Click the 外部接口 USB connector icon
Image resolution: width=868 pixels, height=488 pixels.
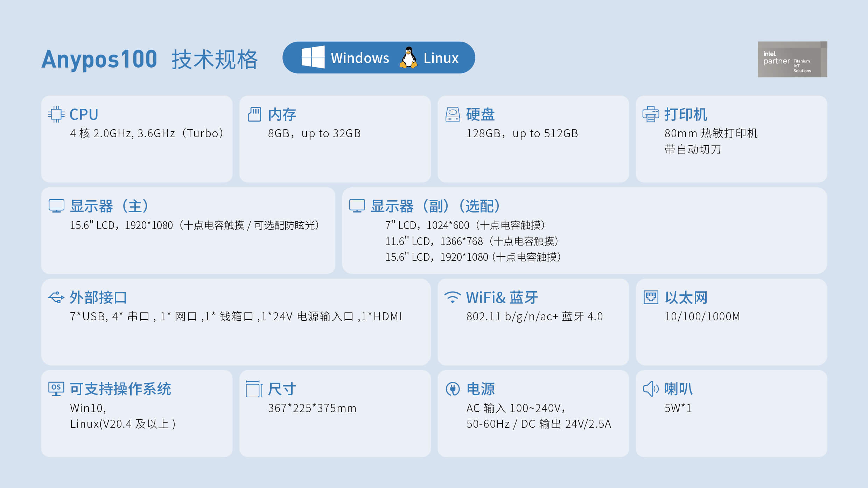(56, 298)
